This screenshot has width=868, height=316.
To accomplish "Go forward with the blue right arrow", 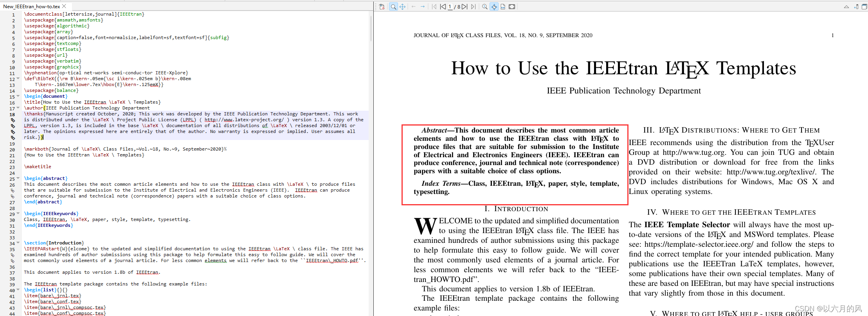I will point(423,7).
